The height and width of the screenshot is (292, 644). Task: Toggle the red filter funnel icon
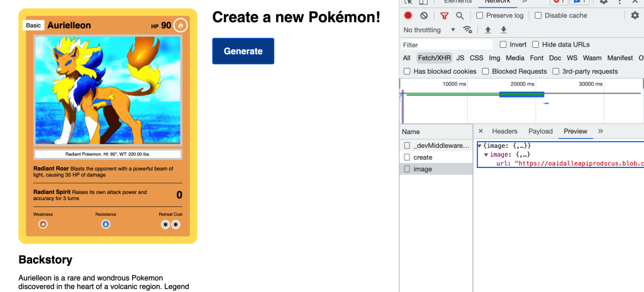coord(444,16)
